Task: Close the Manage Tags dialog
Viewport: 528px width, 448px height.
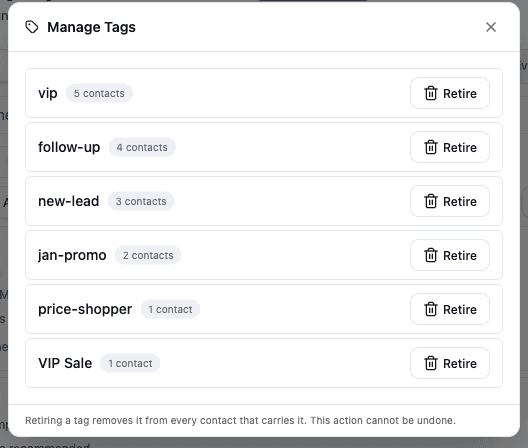Action: [491, 27]
